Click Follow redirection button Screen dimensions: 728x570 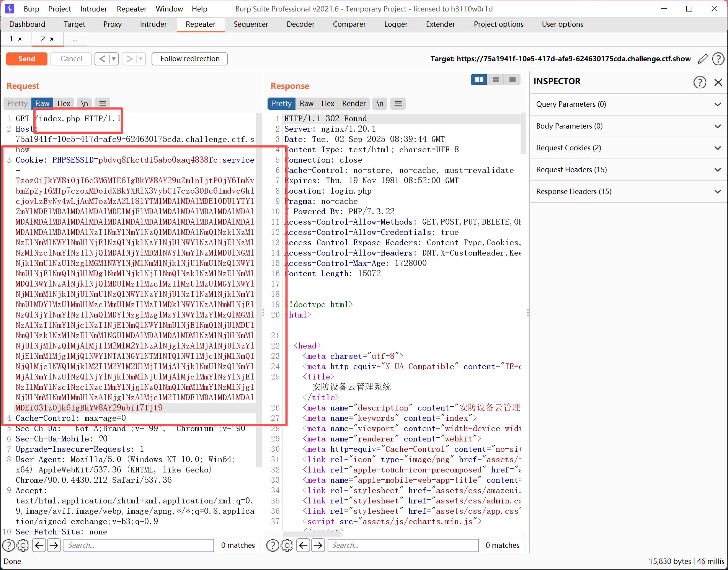point(190,59)
